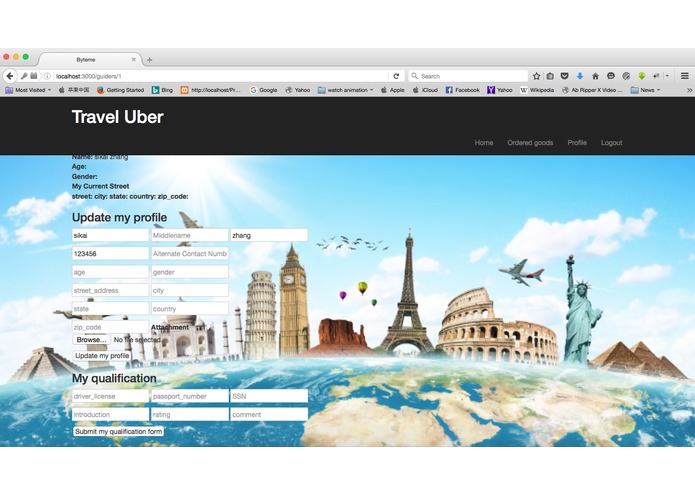Click the first name field containing sikai
Image resolution: width=695 pixels, height=494 pixels.
click(110, 235)
